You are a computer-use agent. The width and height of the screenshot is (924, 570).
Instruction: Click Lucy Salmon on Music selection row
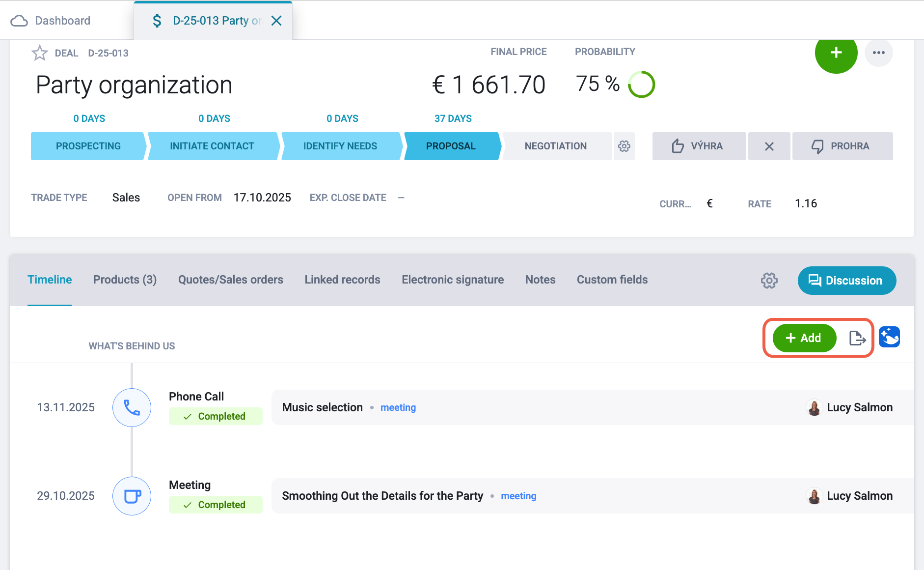(849, 407)
